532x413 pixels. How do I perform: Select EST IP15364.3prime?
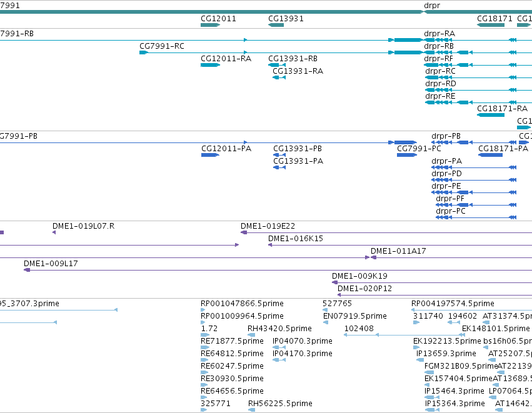(455, 404)
